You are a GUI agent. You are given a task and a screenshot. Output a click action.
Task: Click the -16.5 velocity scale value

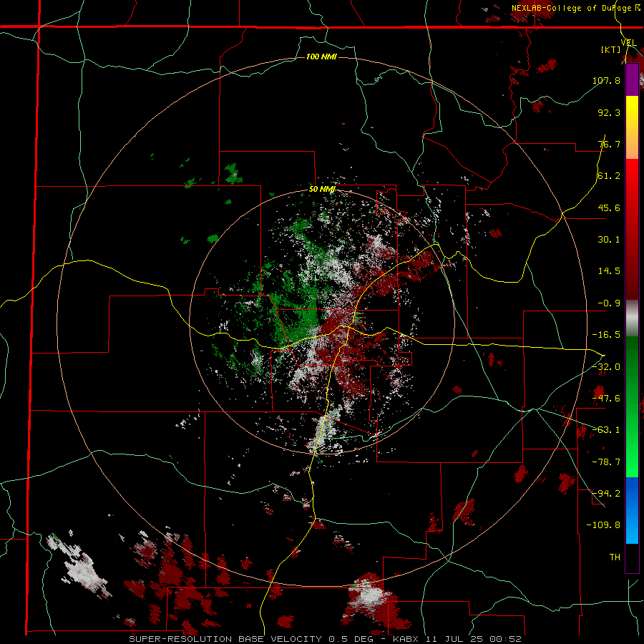point(606,335)
